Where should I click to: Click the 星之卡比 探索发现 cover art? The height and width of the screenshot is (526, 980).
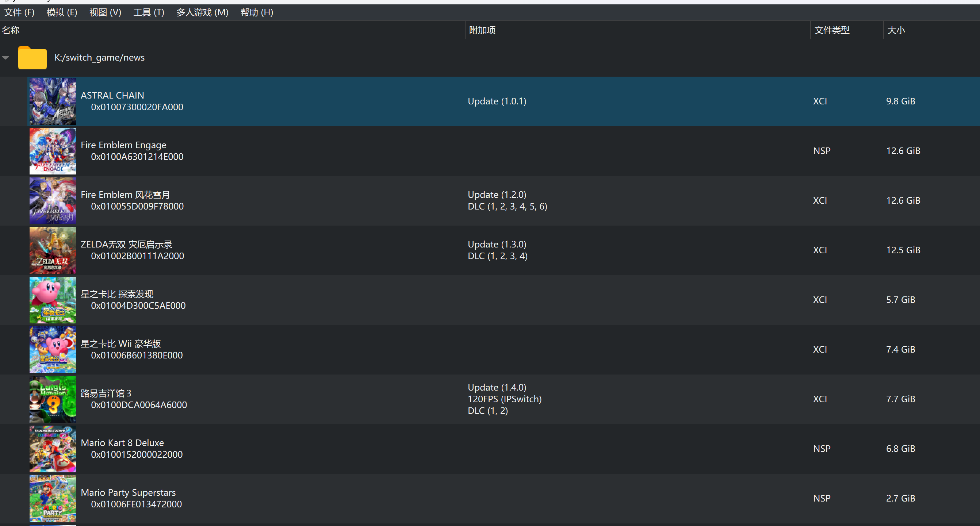[53, 300]
